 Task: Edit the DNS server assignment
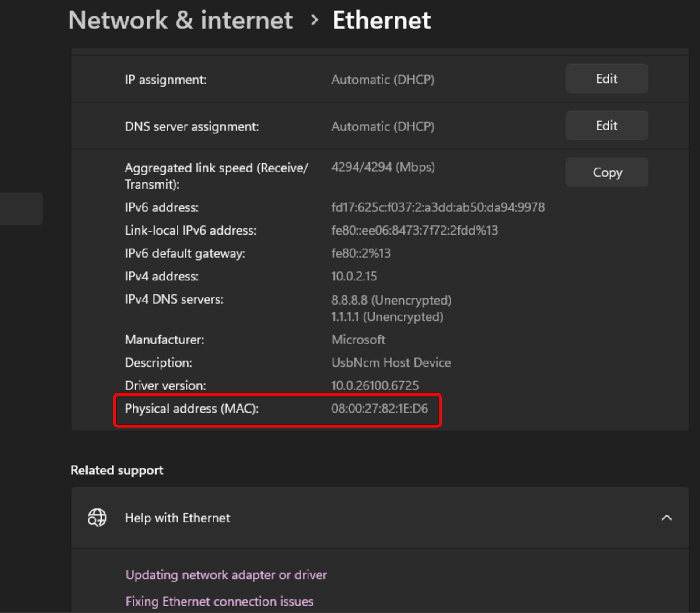606,126
